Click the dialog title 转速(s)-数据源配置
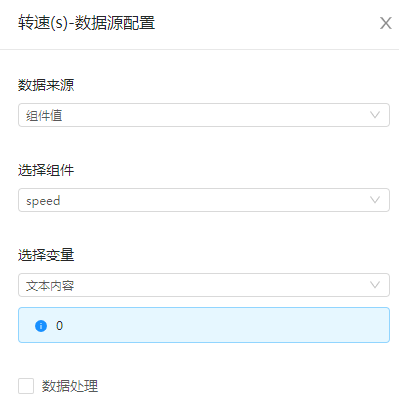 (87, 23)
